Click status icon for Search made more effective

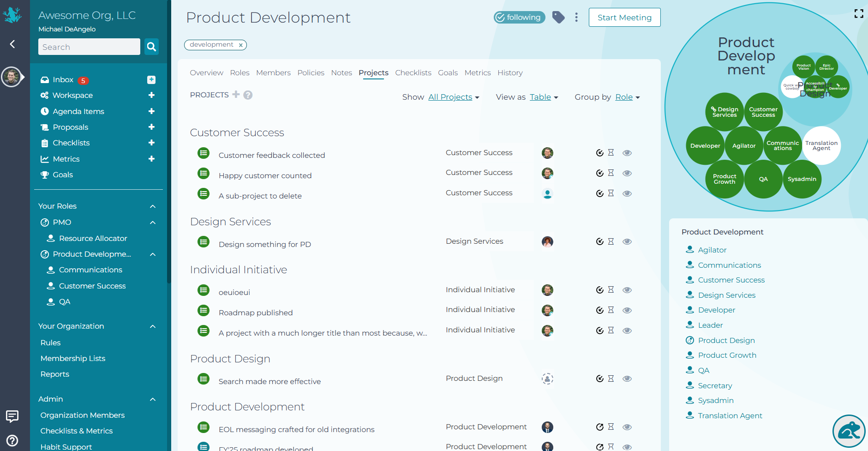pos(599,379)
